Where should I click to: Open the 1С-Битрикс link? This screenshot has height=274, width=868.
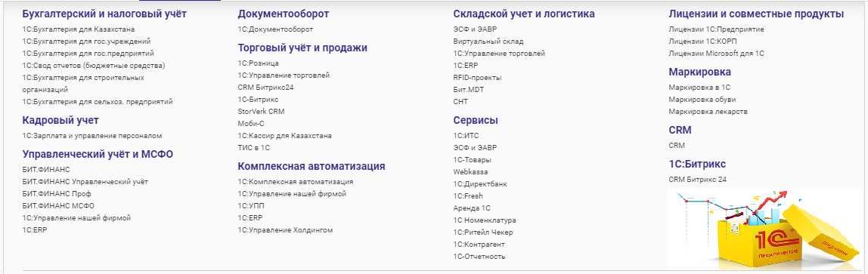[x=258, y=100]
